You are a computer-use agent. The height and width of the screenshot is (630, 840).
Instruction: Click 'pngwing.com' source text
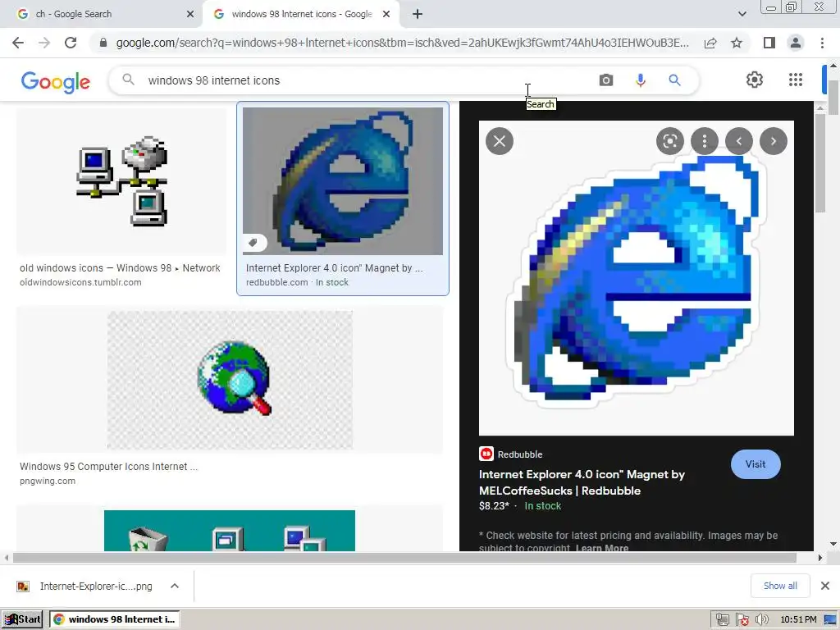pos(47,481)
